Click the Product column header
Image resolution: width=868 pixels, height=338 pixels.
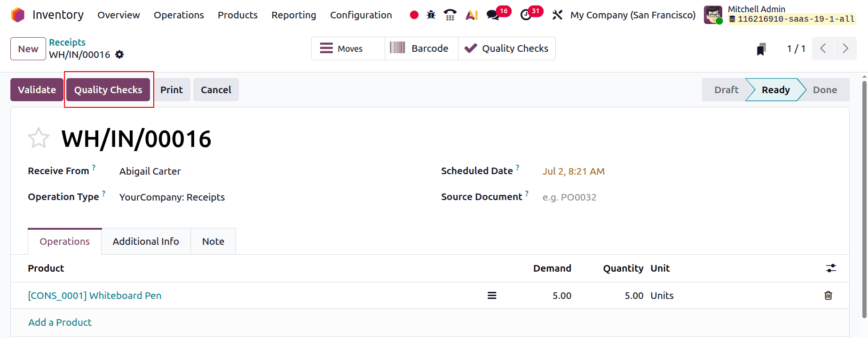(x=46, y=268)
